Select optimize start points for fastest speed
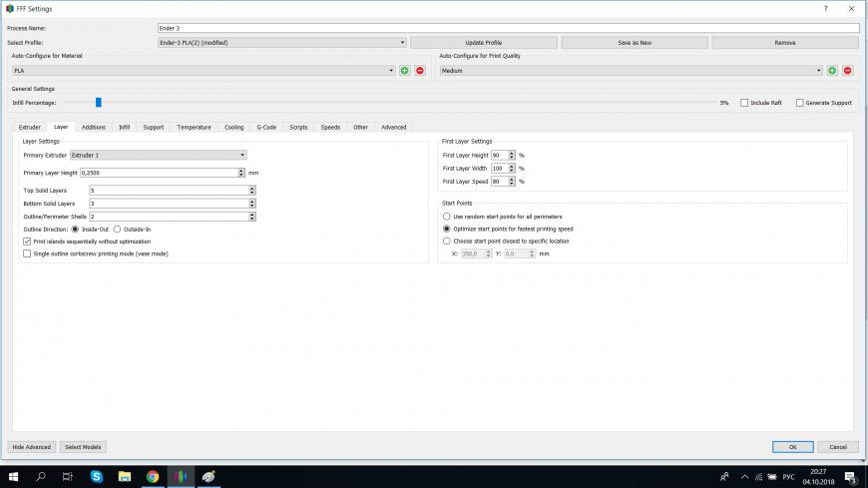The image size is (868, 488). point(447,229)
